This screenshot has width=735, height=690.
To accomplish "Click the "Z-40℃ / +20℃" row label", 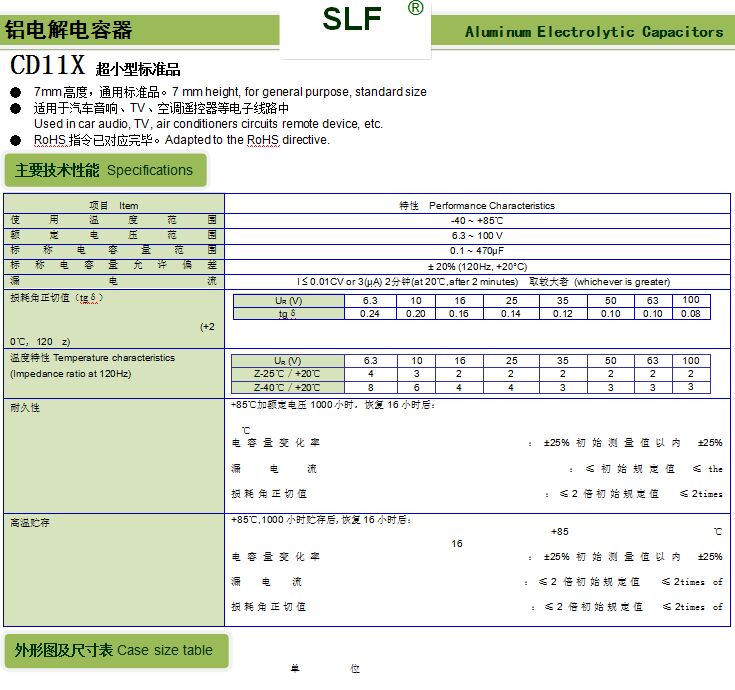I will (287, 387).
